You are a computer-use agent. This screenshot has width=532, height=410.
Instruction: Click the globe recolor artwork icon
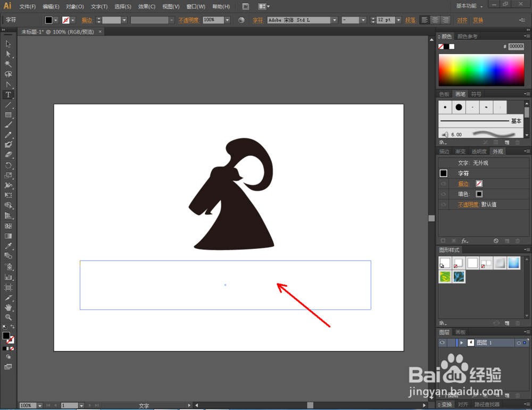241,20
